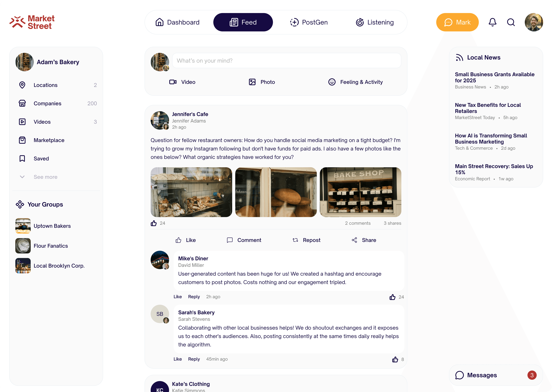552x392 pixels.
Task: Open Saved items from the sidebar
Action: (41, 158)
